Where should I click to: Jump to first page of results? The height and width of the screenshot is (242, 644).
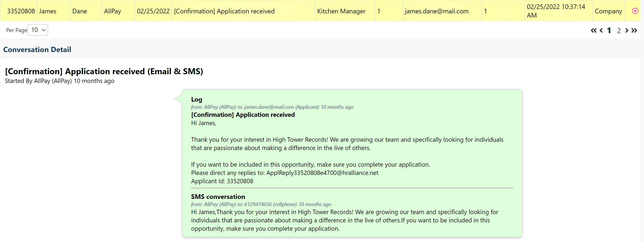pyautogui.click(x=594, y=30)
